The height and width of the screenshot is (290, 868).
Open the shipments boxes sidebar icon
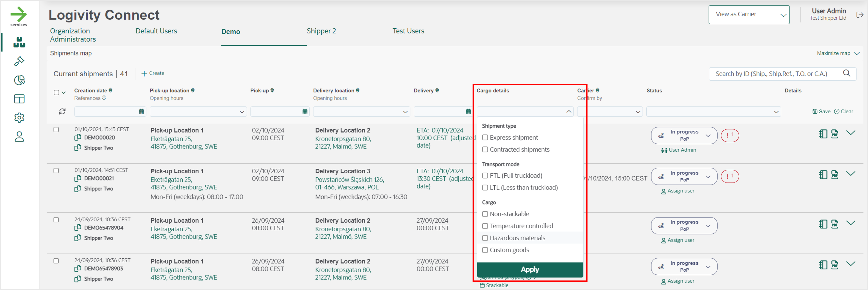click(19, 42)
